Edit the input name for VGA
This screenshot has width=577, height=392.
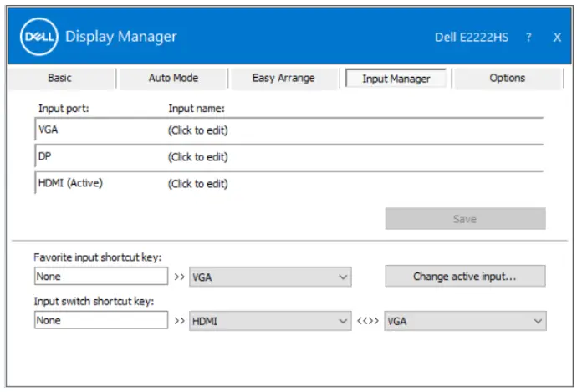(198, 130)
